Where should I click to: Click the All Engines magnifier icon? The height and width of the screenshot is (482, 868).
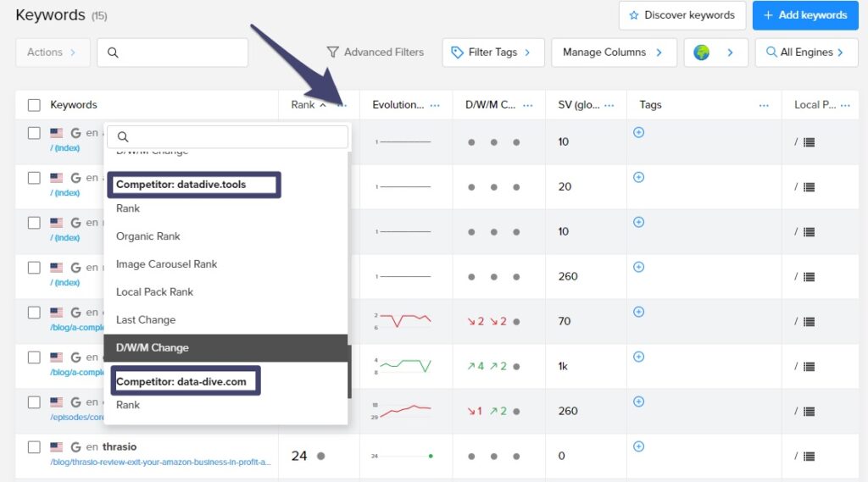[771, 52]
